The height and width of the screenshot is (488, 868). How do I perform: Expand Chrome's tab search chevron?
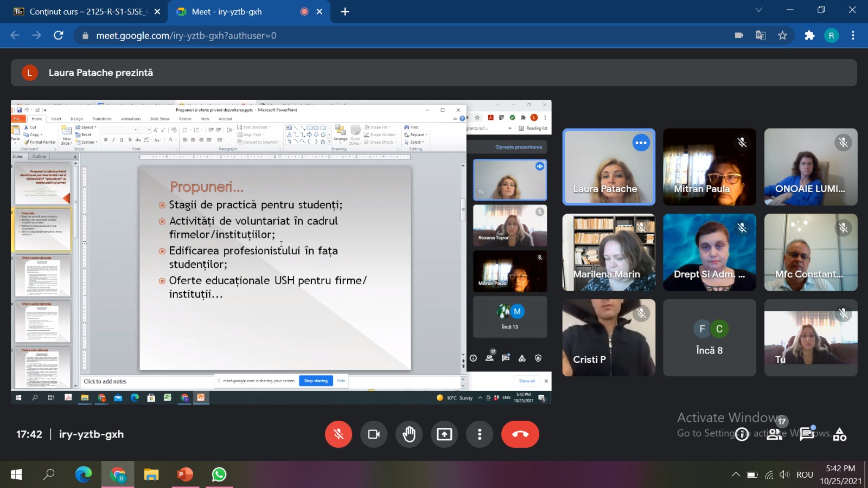pos(759,10)
